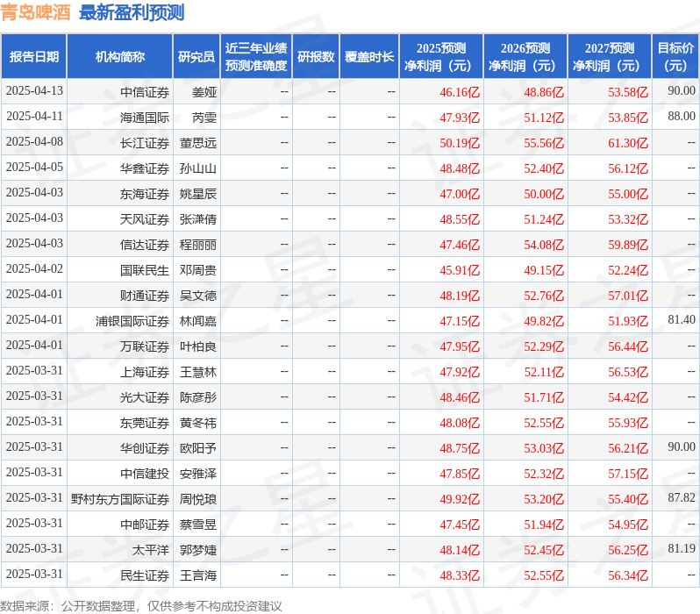Click the 青岛啤酒 title text
This screenshot has height=614, width=700.
[x=36, y=12]
